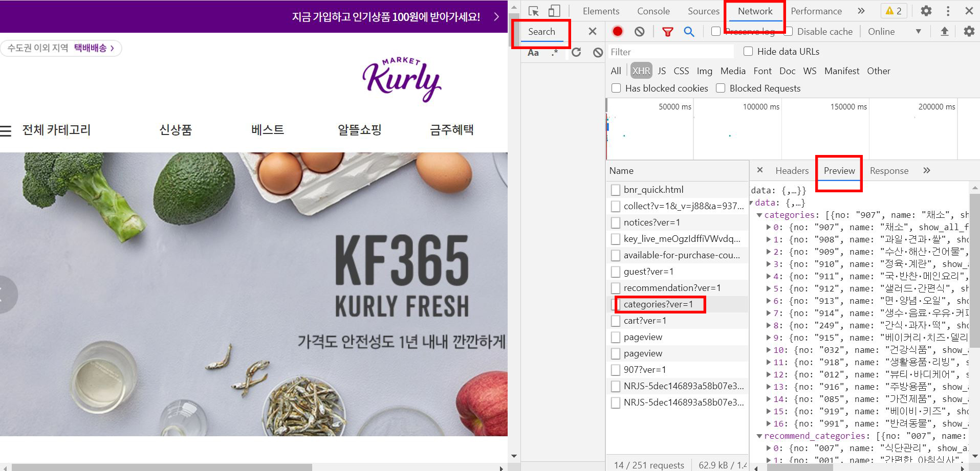Open DevTools settings gear at top
The image size is (980, 471).
tap(926, 11)
